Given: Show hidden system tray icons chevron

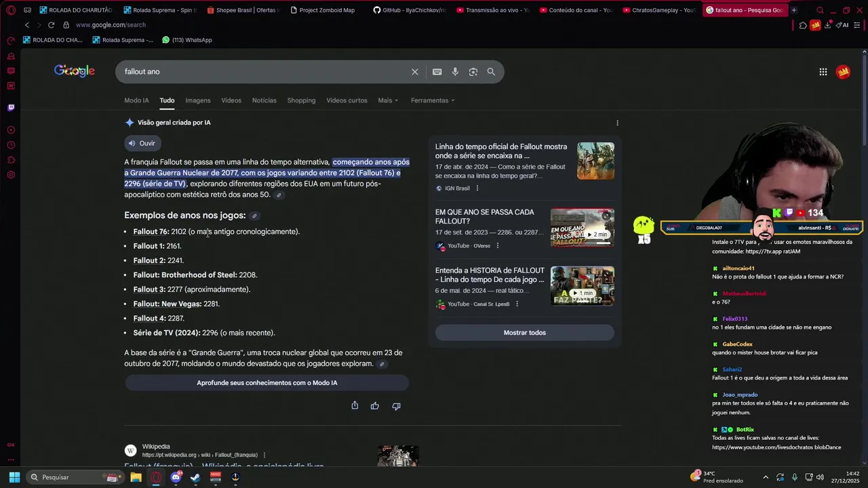Looking at the screenshot, I should [766, 477].
